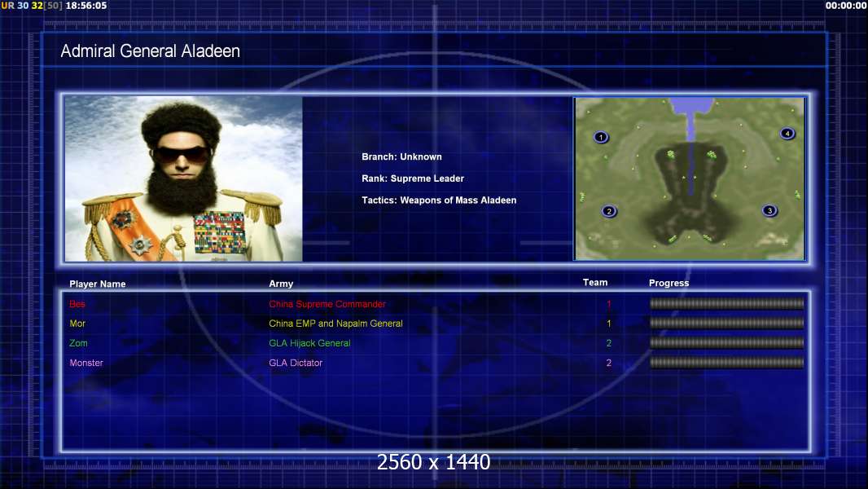
Task: Click Branch: Unknown text
Action: click(x=402, y=156)
